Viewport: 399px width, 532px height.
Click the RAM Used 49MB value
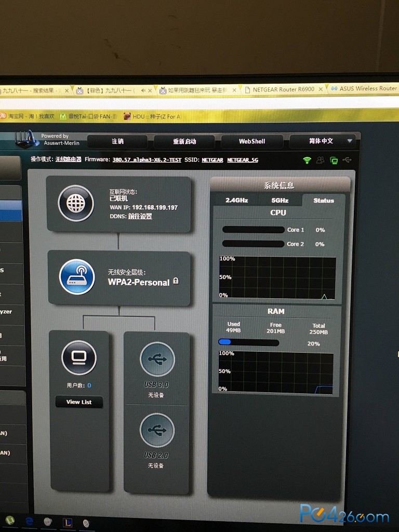[233, 330]
